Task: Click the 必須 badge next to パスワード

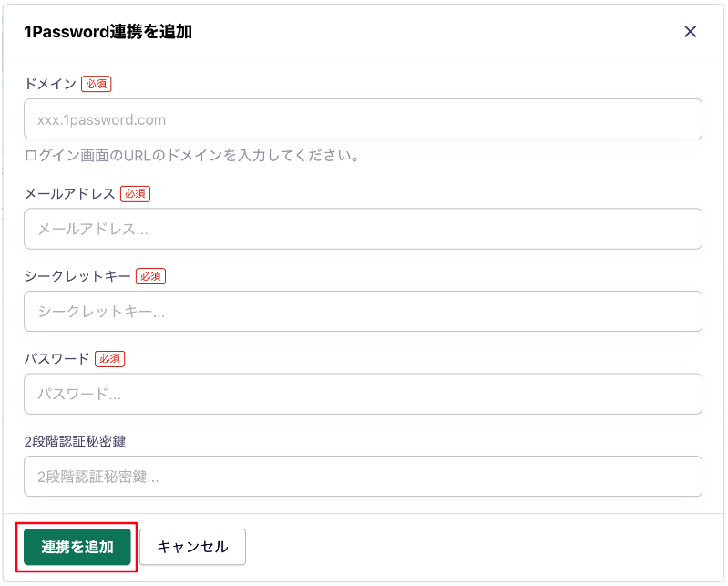Action: 109,358
